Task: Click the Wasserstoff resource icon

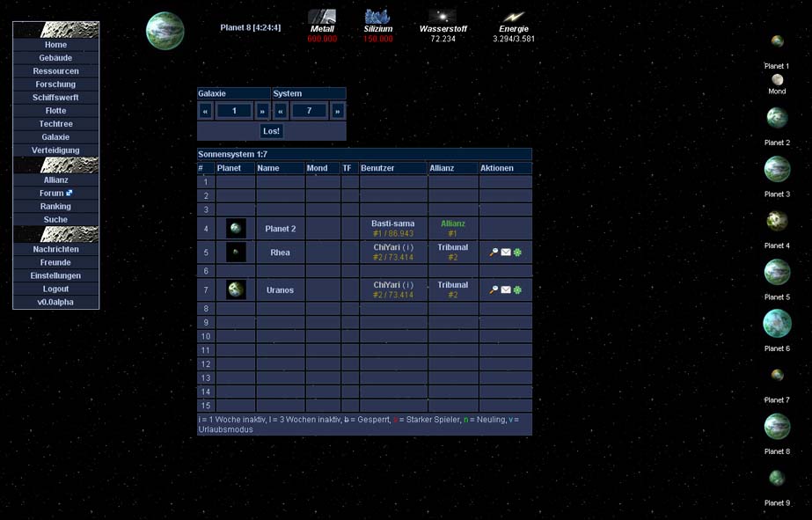Action: (443, 17)
